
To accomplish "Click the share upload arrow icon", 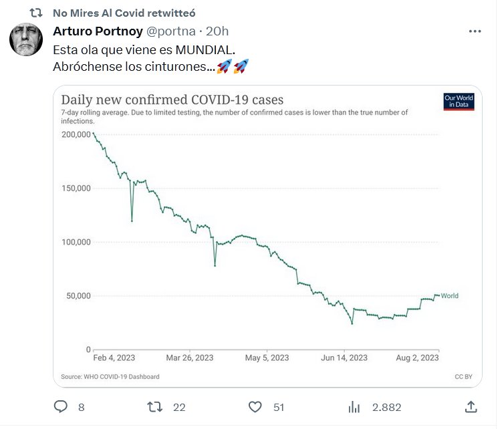I will coord(471,406).
